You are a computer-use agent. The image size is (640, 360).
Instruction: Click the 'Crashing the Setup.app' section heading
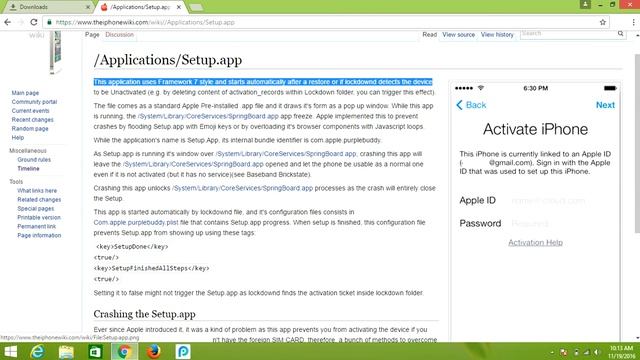point(144,314)
